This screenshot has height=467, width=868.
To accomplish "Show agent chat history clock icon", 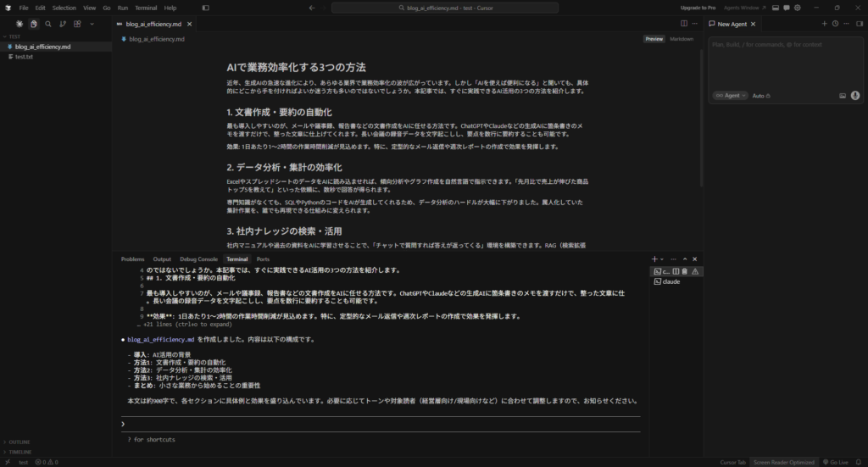I will (x=835, y=24).
